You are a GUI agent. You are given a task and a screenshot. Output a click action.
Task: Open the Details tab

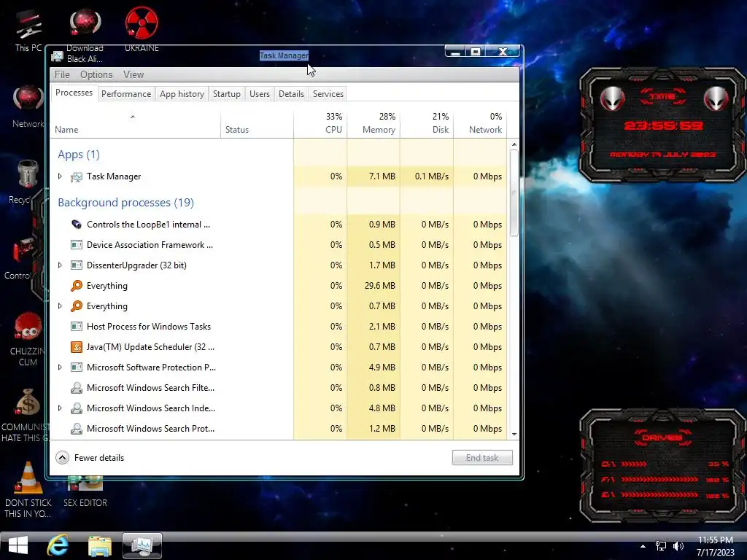pos(291,94)
